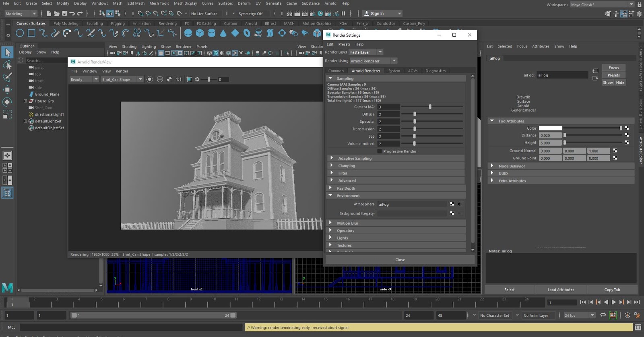
Task: Click the Copy Tab button
Action: pos(612,289)
